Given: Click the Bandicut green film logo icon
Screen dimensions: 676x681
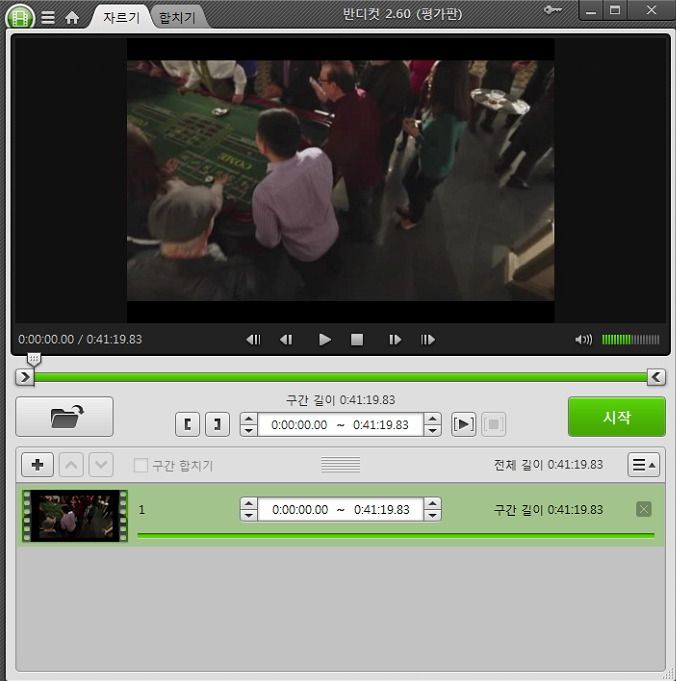Looking at the screenshot, I should (x=20, y=17).
